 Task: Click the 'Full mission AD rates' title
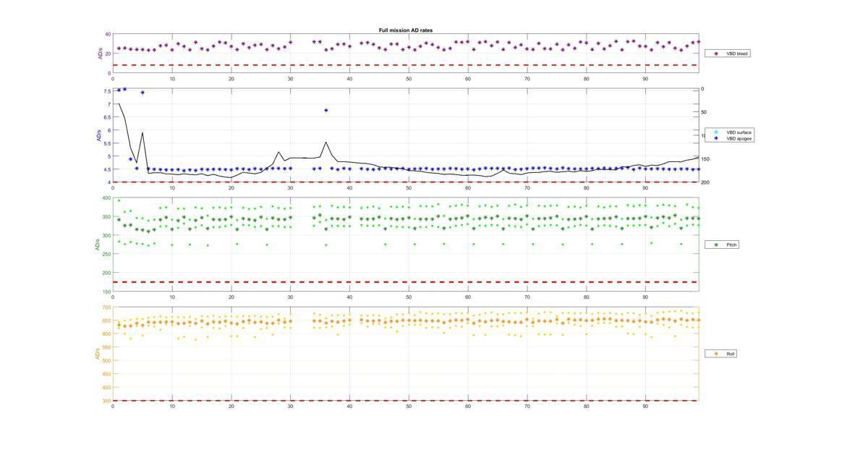[x=406, y=30]
